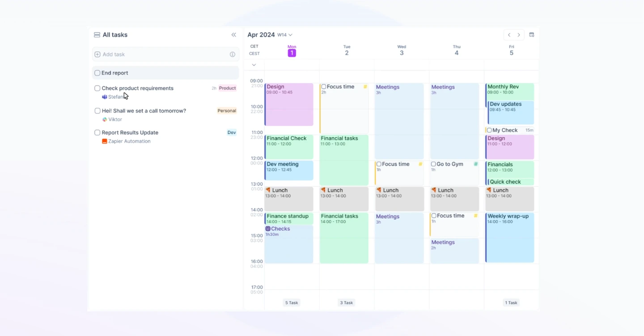
Task: Open Thursday 2h Meetings block
Action: coord(454,251)
